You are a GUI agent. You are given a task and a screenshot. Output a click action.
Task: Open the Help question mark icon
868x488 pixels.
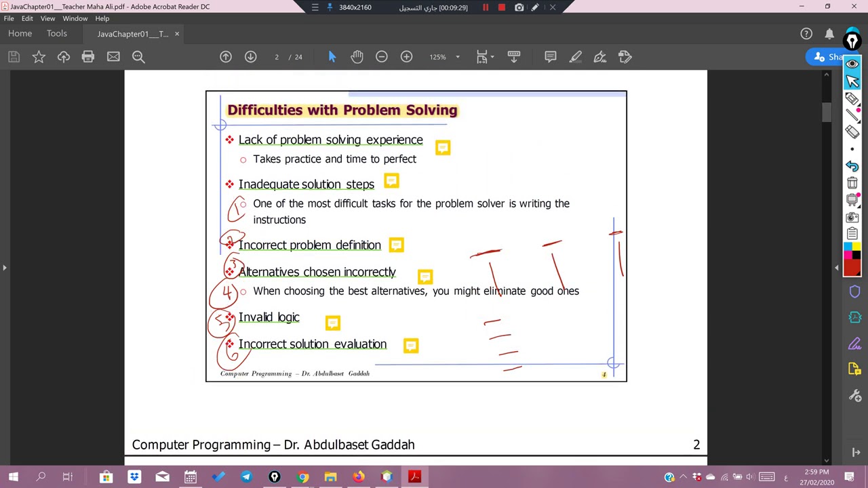[x=806, y=34]
